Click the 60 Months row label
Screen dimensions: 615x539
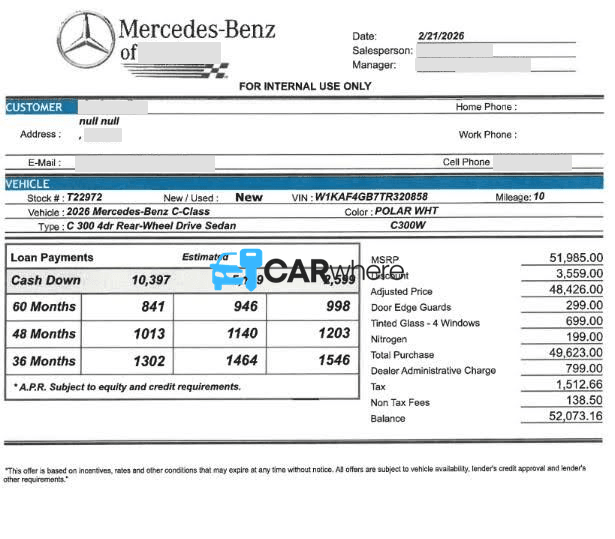tap(44, 309)
